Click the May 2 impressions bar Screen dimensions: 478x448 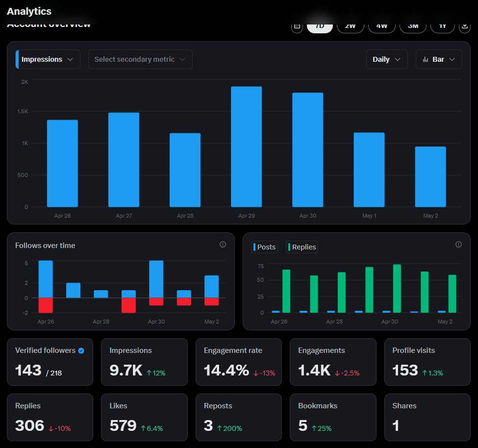click(430, 177)
